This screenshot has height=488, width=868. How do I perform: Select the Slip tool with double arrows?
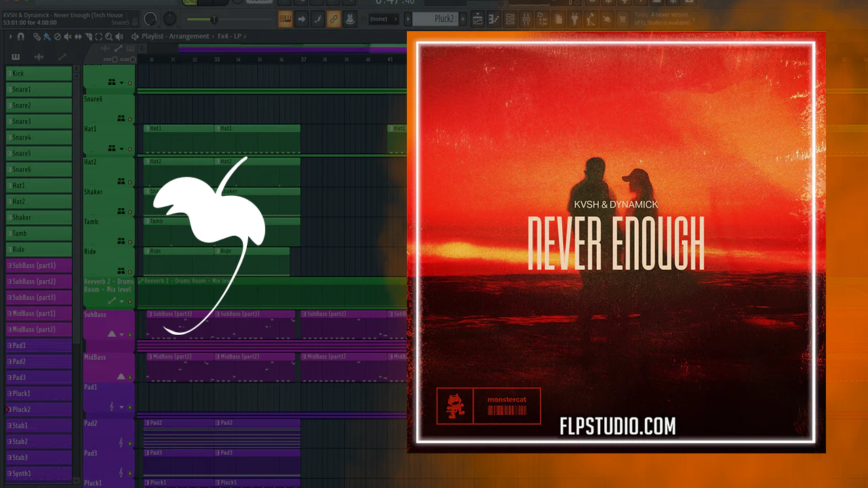click(77, 36)
